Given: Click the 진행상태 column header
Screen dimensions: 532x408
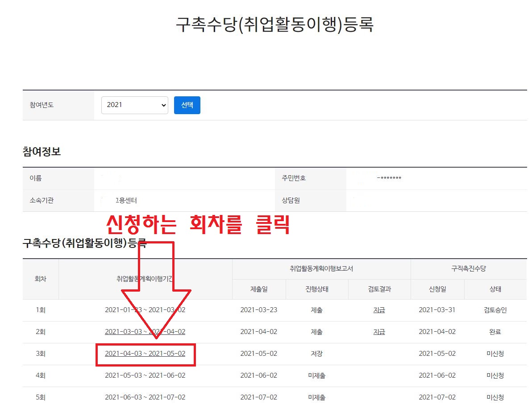Looking at the screenshot, I should (x=316, y=289).
